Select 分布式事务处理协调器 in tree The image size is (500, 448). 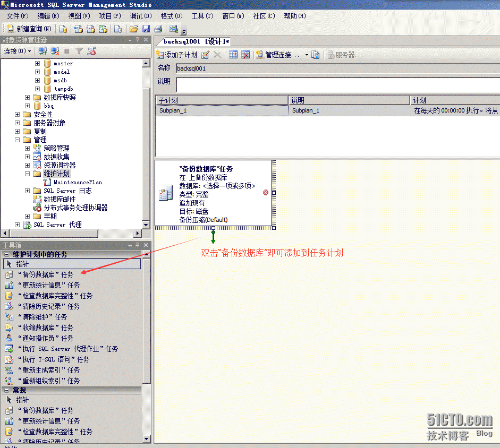(75, 208)
